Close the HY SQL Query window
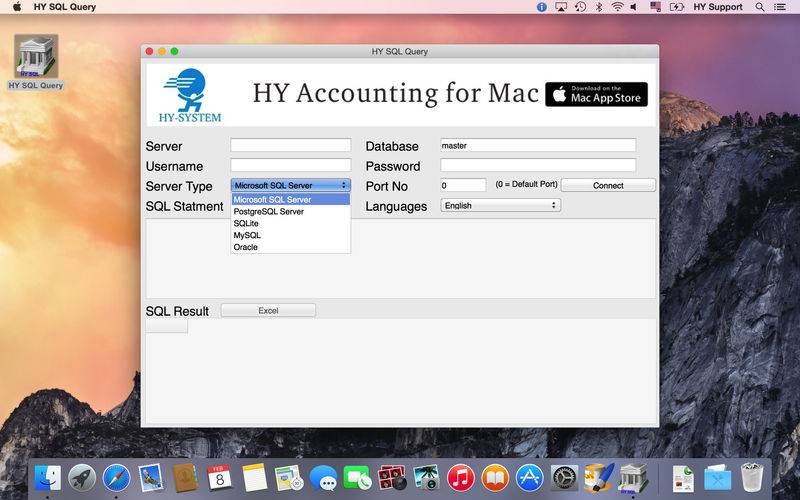 coord(149,51)
